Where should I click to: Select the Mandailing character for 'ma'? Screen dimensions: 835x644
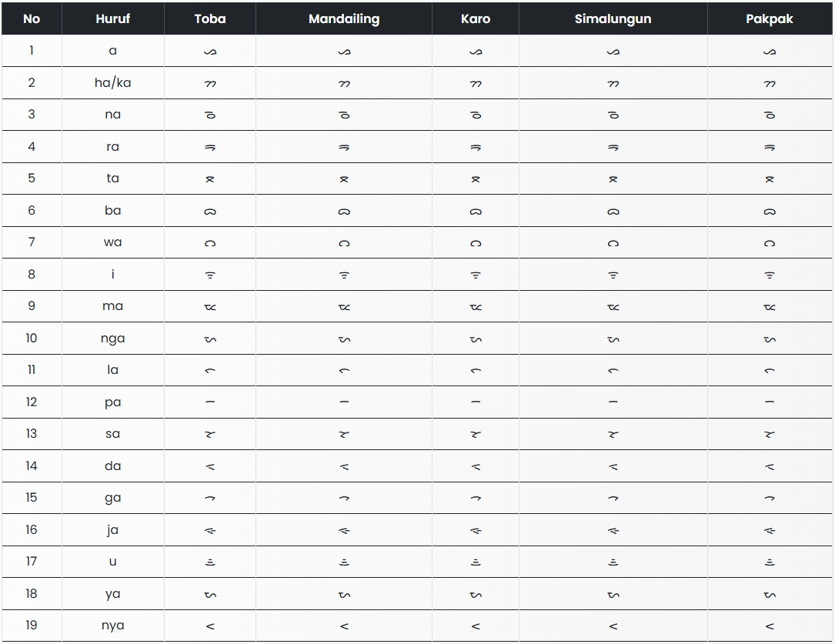344,307
